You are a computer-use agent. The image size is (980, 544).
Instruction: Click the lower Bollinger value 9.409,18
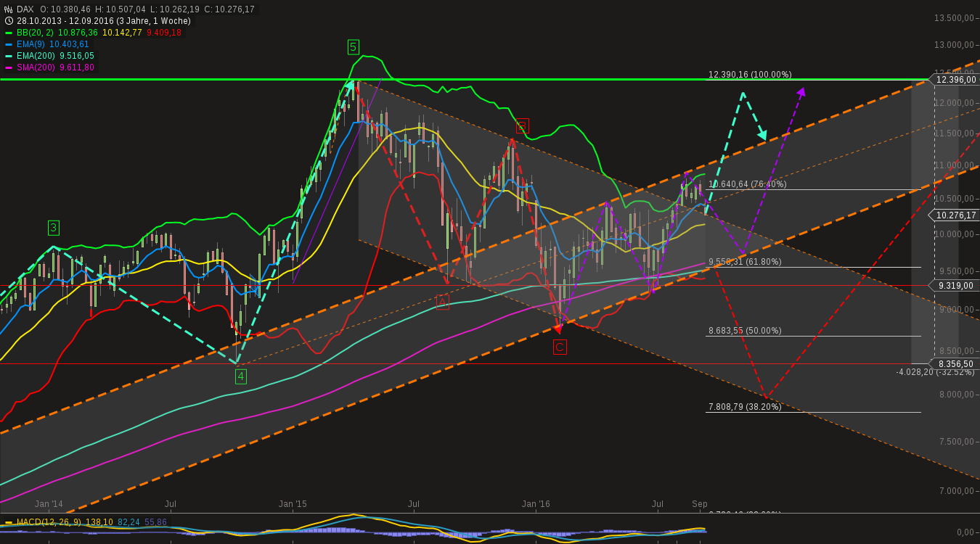tap(164, 33)
